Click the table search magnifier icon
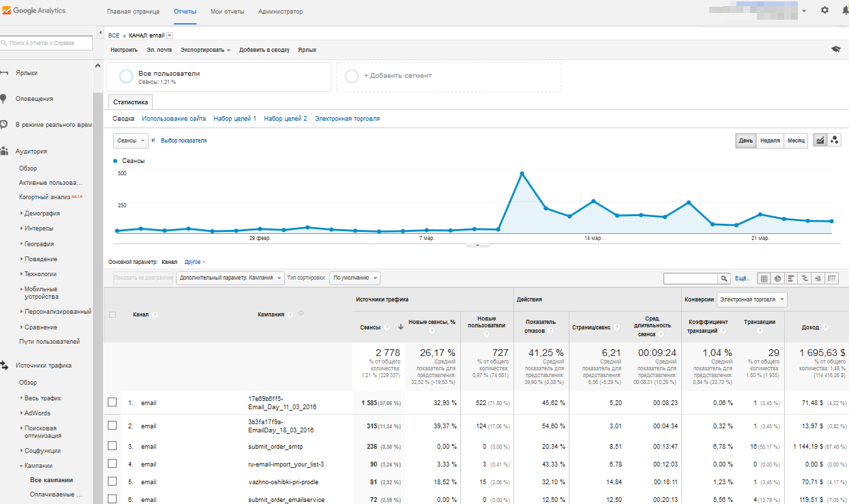The image size is (849, 504). (x=725, y=278)
